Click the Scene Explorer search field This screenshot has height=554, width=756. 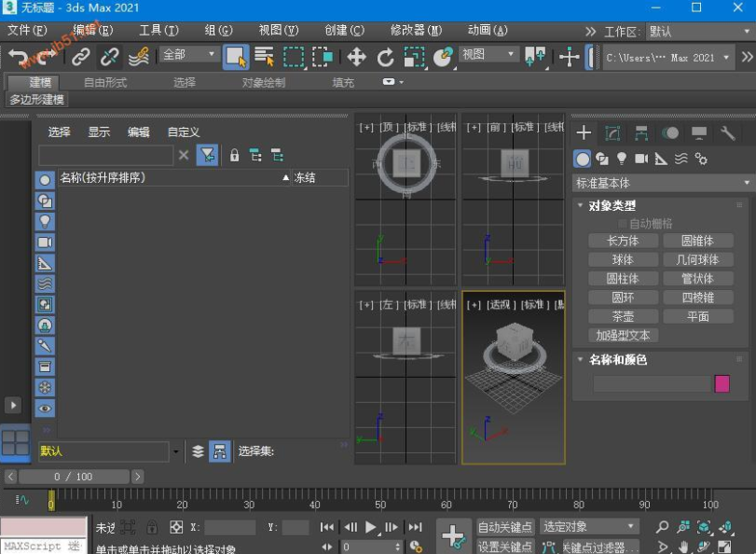click(x=106, y=156)
